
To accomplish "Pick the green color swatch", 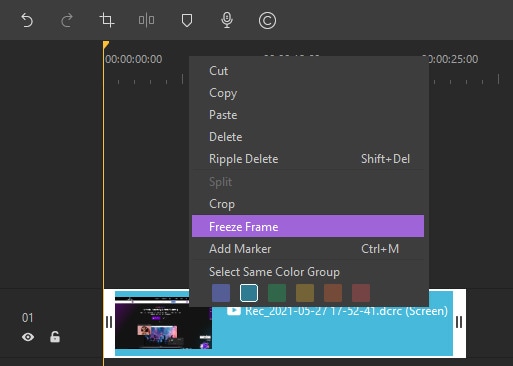I will (277, 293).
